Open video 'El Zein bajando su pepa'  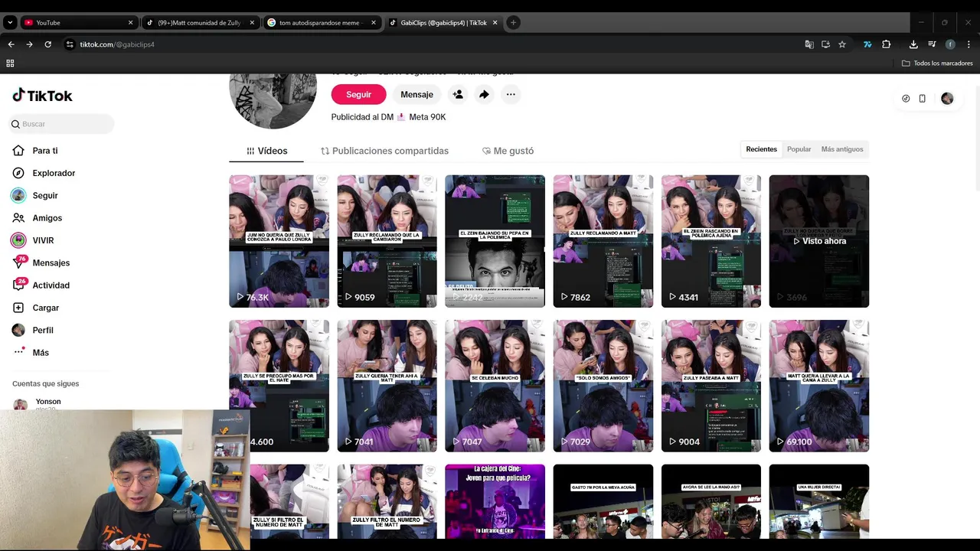[x=495, y=241]
